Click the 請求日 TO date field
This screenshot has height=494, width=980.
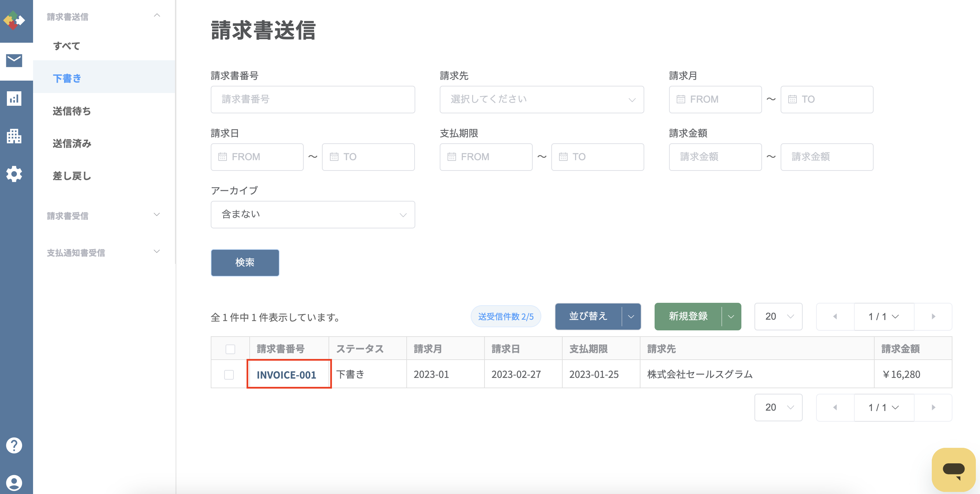pyautogui.click(x=368, y=157)
